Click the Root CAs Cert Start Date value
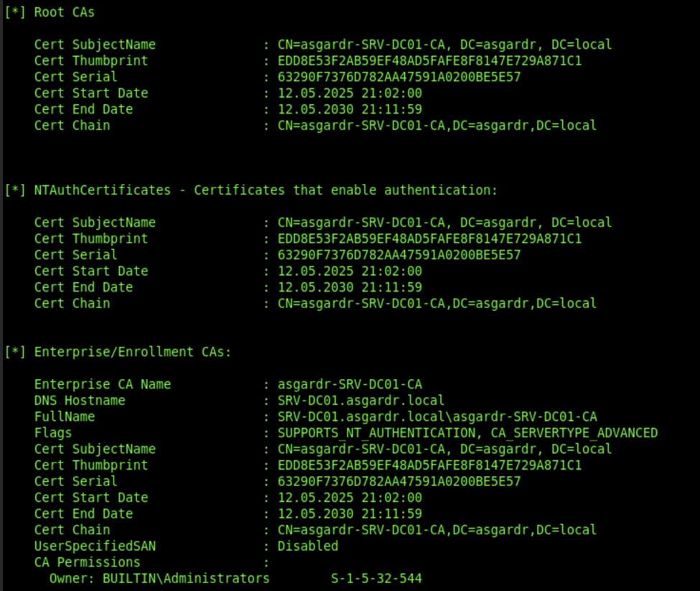700x591 pixels. pos(350,93)
